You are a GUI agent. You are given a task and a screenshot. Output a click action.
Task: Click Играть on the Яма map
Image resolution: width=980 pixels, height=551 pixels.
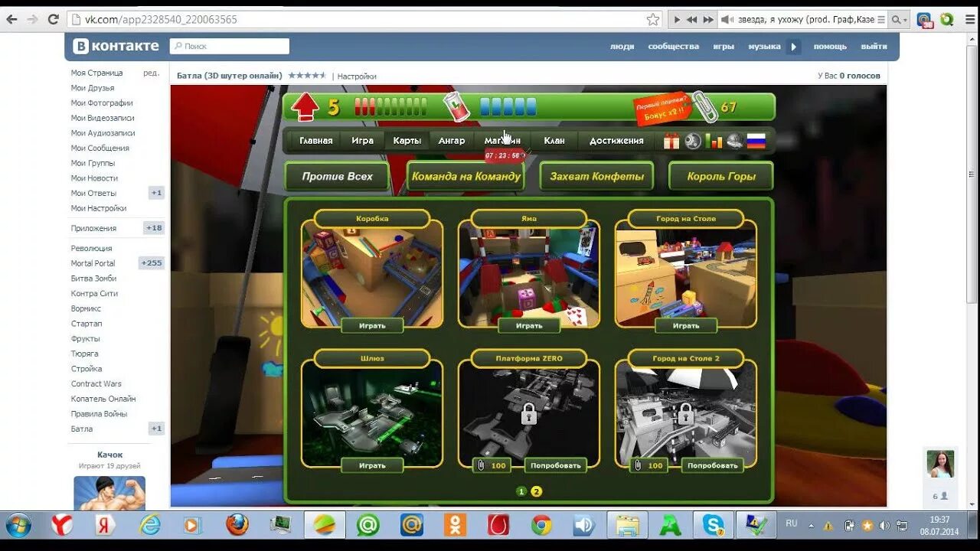click(x=529, y=325)
